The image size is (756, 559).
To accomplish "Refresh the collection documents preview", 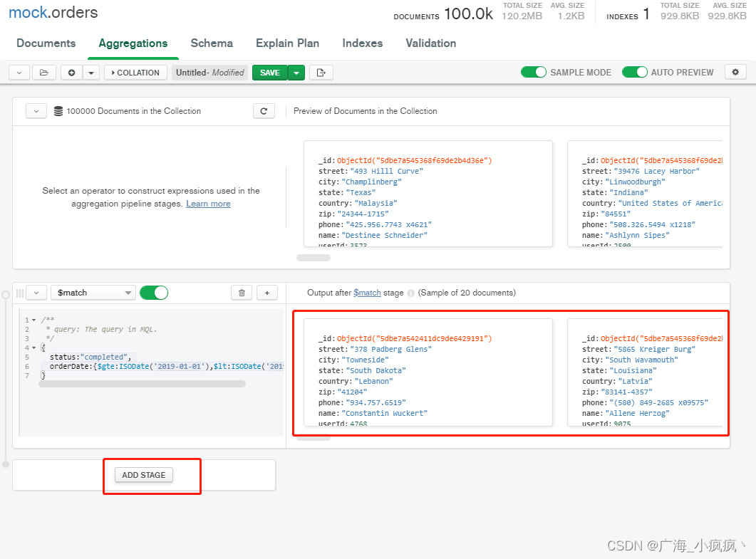I will tap(264, 111).
